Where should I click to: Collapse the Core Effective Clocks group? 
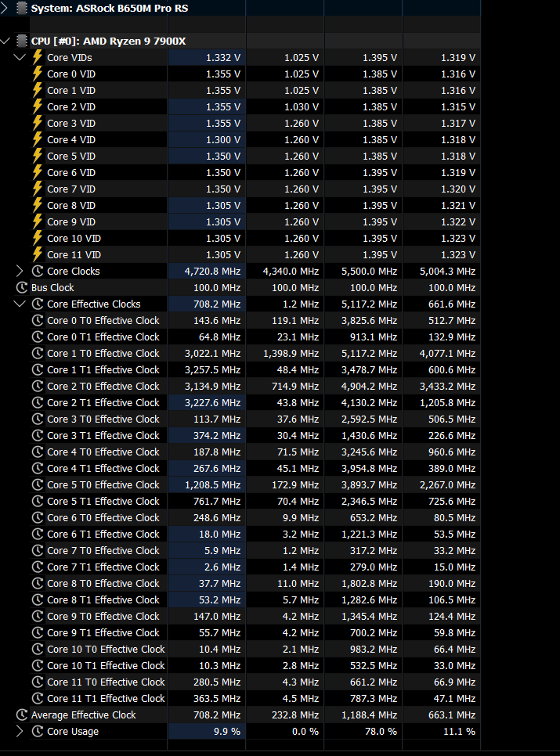coord(20,304)
